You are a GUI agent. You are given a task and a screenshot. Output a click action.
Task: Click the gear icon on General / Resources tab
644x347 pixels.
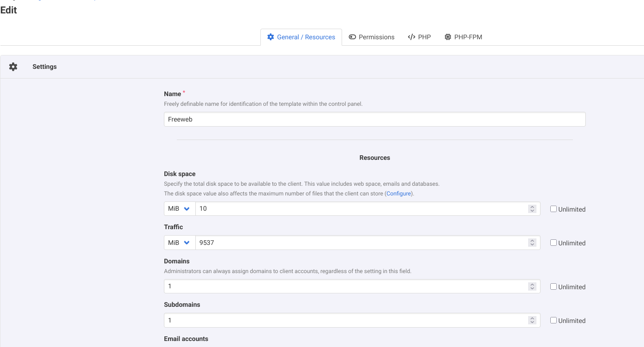coord(271,37)
